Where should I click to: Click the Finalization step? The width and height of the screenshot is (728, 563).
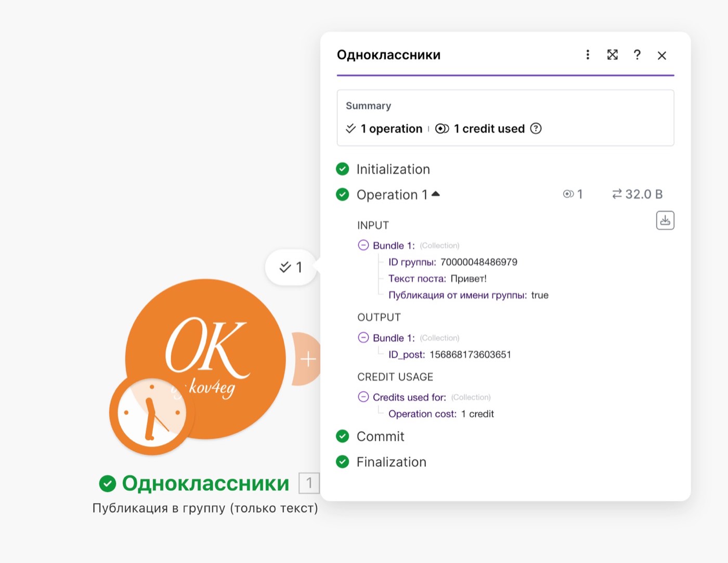(391, 462)
